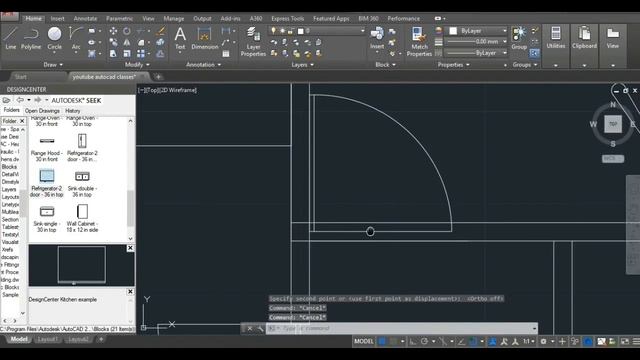The image size is (640, 360).
Task: Select the Scale tool in Modify panel
Action: 127,54
